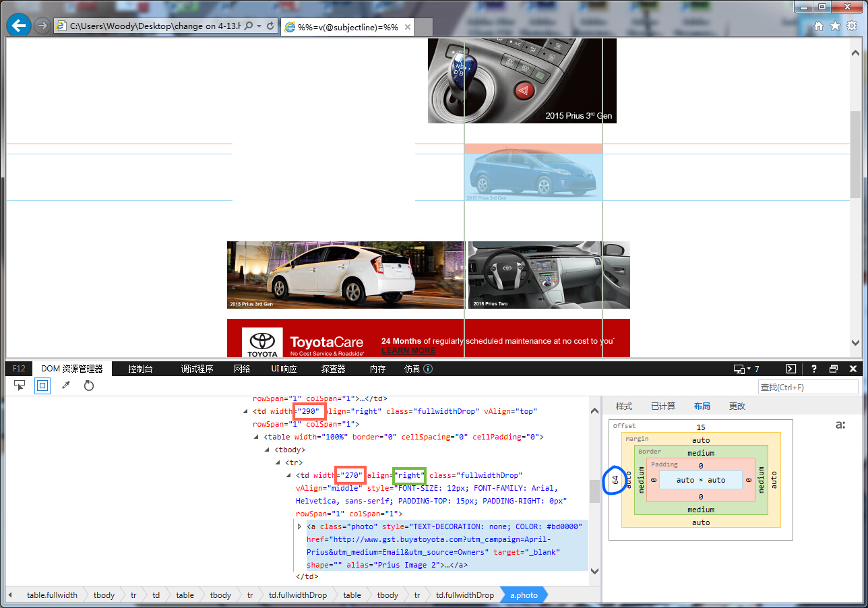Click the DOM tree refresh icon
This screenshot has height=608, width=868.
click(x=88, y=386)
